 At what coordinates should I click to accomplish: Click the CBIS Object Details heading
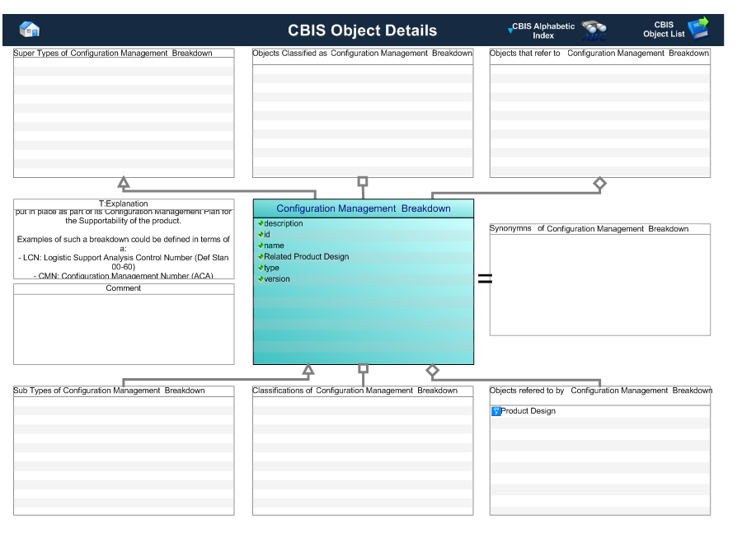(362, 30)
